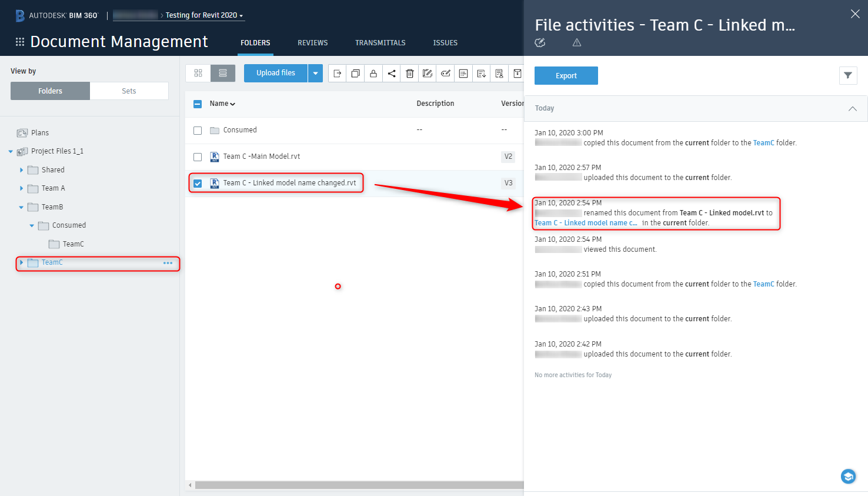Open the Upload files dropdown arrow
Viewport: 868px width, 496px height.
click(x=316, y=73)
